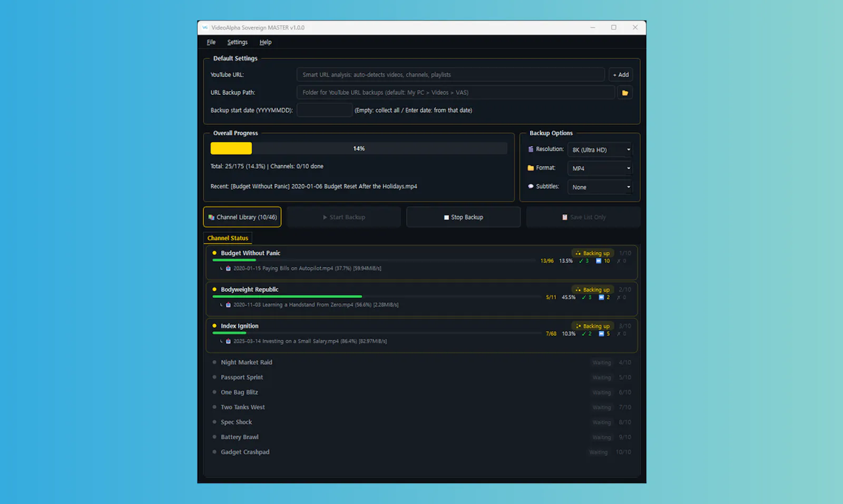Click the completed checkmark in Bodyweight Republic row
The width and height of the screenshot is (843, 504).
click(x=584, y=298)
